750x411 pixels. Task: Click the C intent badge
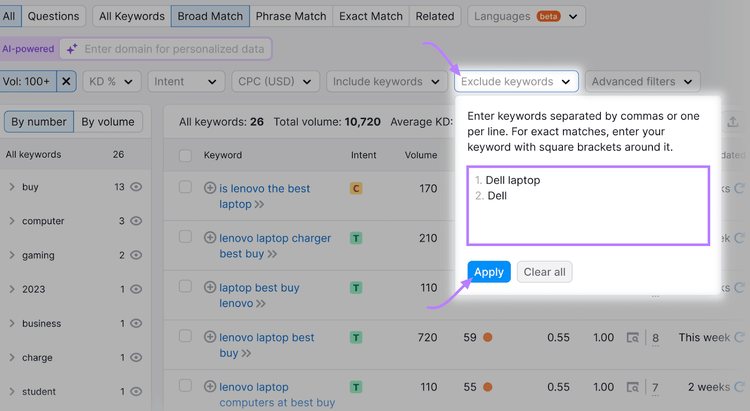click(356, 189)
